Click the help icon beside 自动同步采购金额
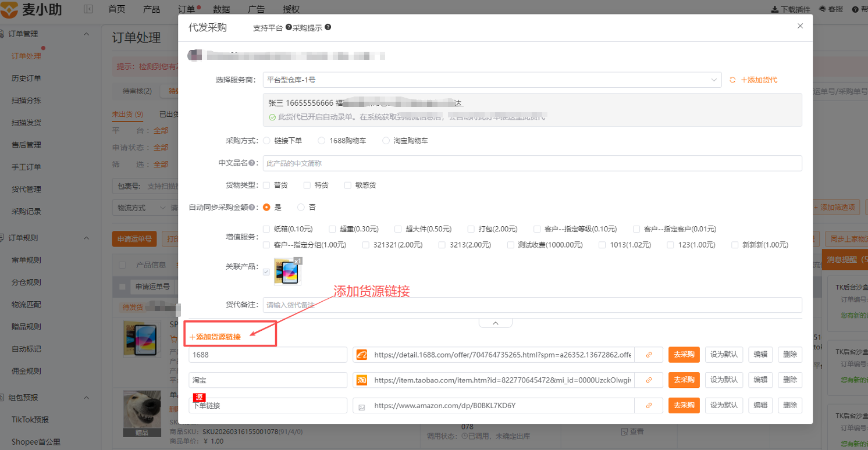The image size is (868, 450). tap(252, 208)
